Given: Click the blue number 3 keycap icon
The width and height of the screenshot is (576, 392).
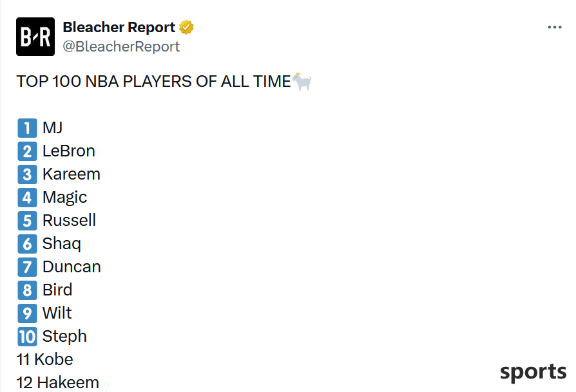Looking at the screenshot, I should tap(27, 174).
